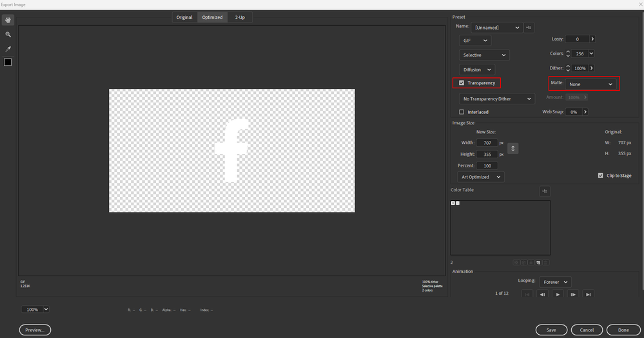Click the Done button
The height and width of the screenshot is (338, 644).
coord(623,330)
